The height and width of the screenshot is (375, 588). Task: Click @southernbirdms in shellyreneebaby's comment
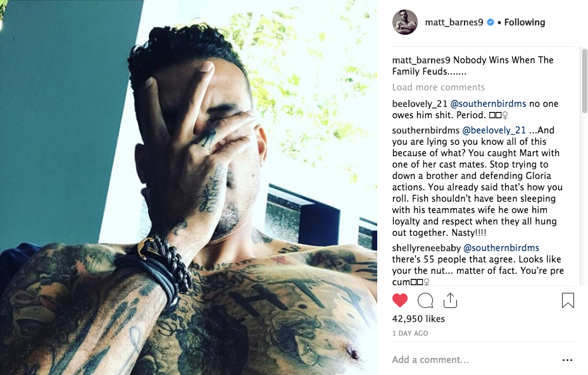click(x=501, y=248)
